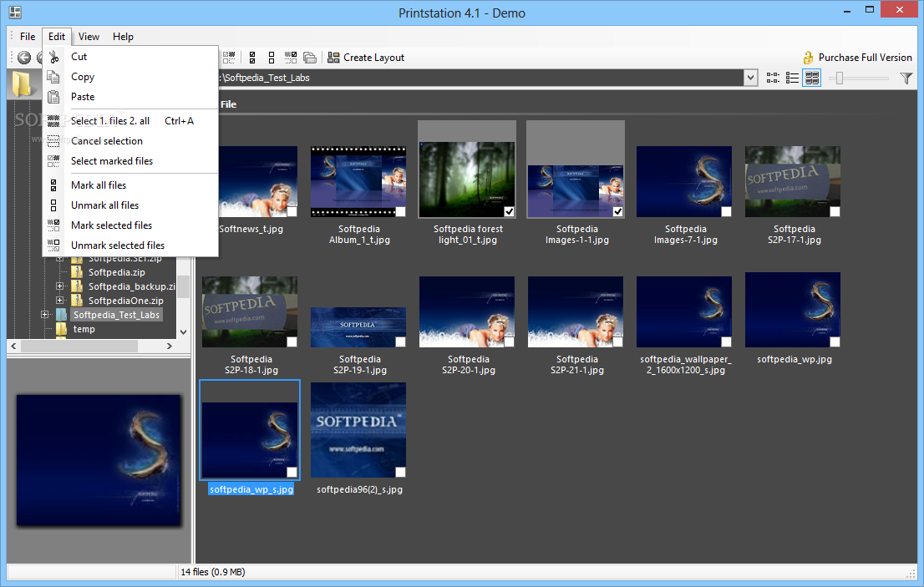Select Softpedia.zip in folder tree
Screen dimensions: 924x587
click(117, 272)
